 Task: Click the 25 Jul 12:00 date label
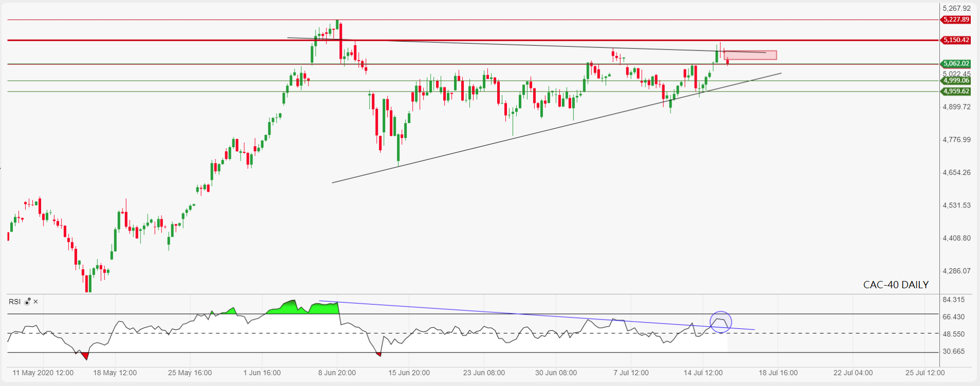pyautogui.click(x=925, y=373)
